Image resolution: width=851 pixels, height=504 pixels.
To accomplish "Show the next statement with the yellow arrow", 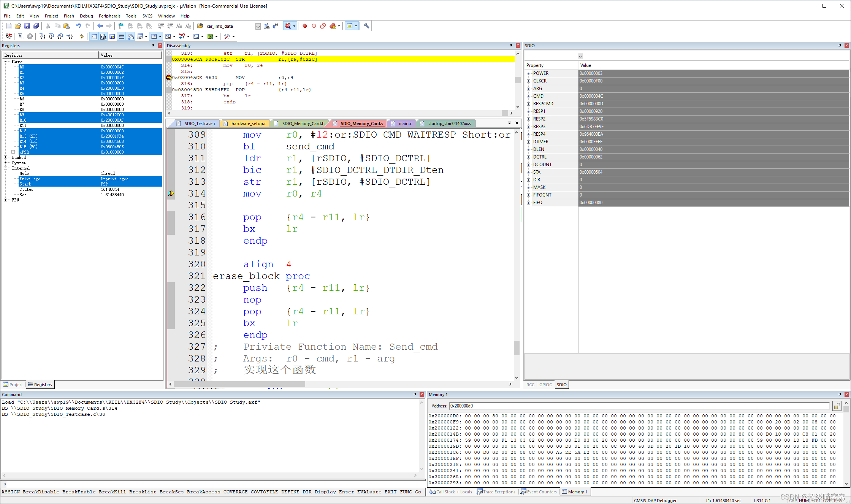I will [x=81, y=36].
